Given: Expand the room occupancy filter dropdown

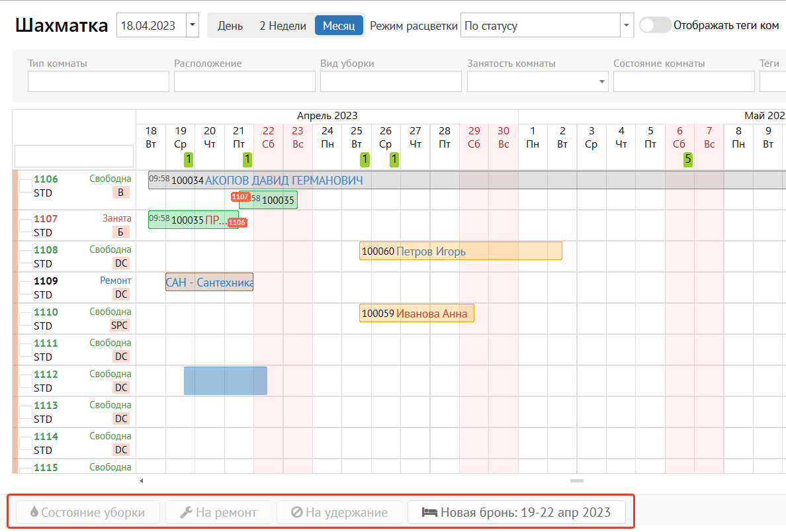Looking at the screenshot, I should click(x=601, y=81).
